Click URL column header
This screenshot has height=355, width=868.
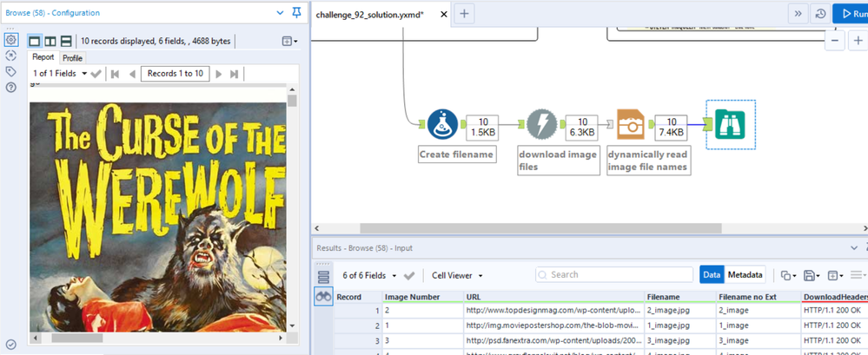pyautogui.click(x=554, y=297)
